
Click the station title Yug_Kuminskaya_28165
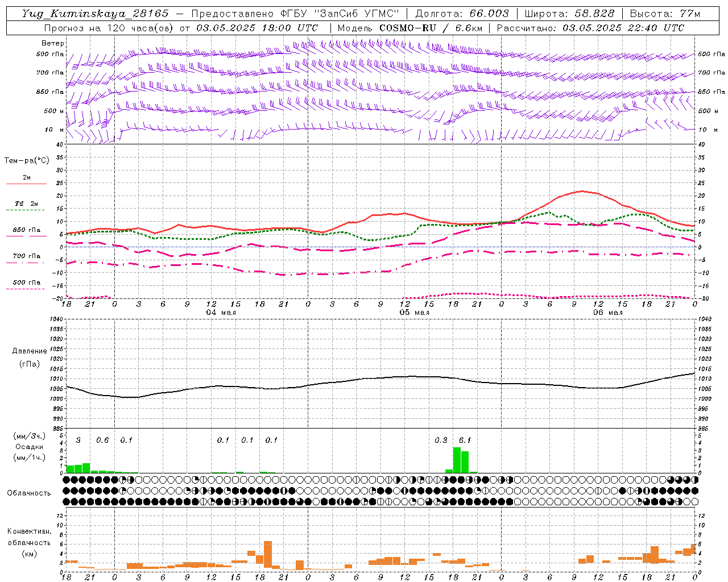(x=96, y=13)
